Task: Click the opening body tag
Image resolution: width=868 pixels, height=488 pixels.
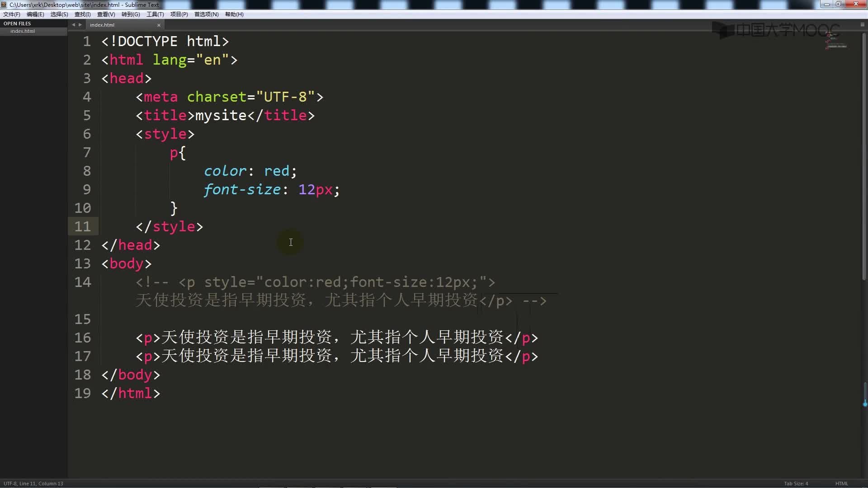Action: (127, 263)
